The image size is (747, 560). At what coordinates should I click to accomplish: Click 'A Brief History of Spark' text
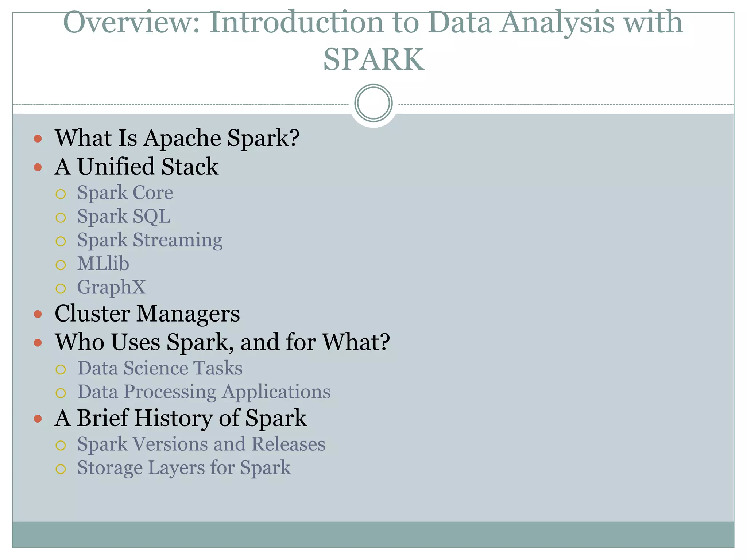[181, 418]
